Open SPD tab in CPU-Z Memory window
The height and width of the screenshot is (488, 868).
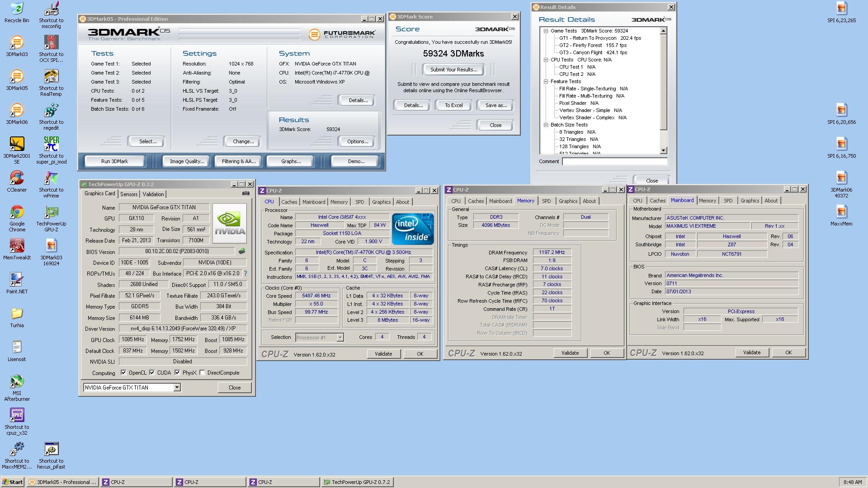point(546,201)
